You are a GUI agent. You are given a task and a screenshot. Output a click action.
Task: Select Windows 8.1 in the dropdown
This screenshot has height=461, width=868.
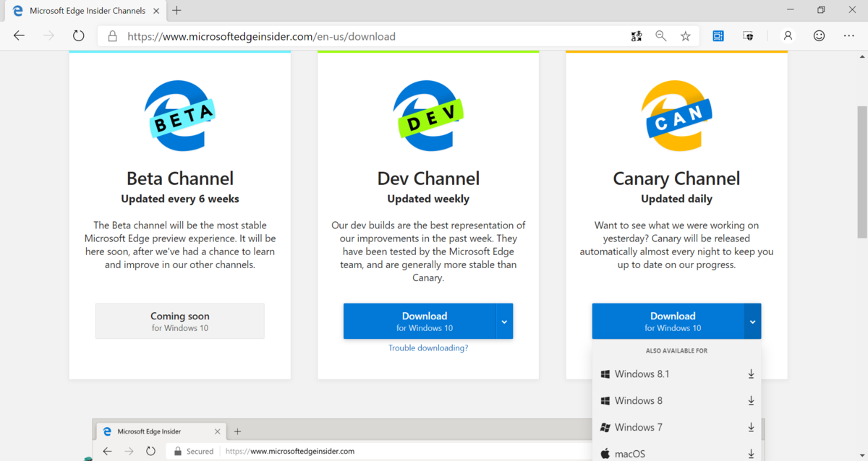pos(676,374)
